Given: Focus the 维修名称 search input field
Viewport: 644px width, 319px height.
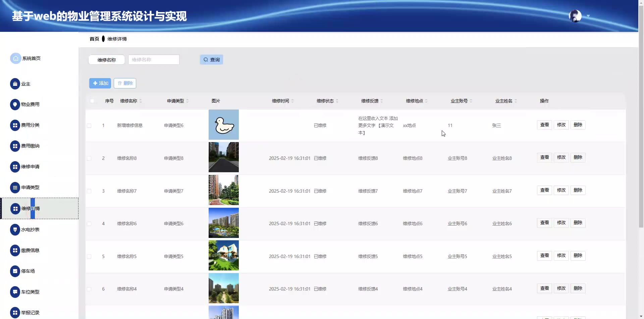Looking at the screenshot, I should [x=154, y=60].
